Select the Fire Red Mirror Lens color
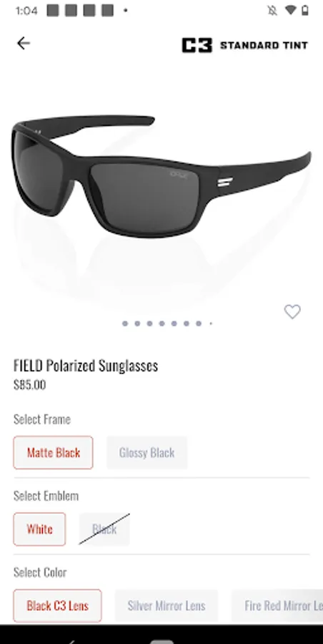Viewport: 323px width, 644px height. tap(277, 606)
